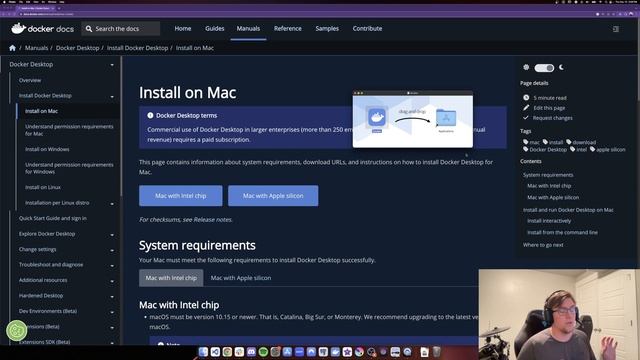640x360 pixels.
Task: Toggle the light/dark theme switch
Action: 544,68
